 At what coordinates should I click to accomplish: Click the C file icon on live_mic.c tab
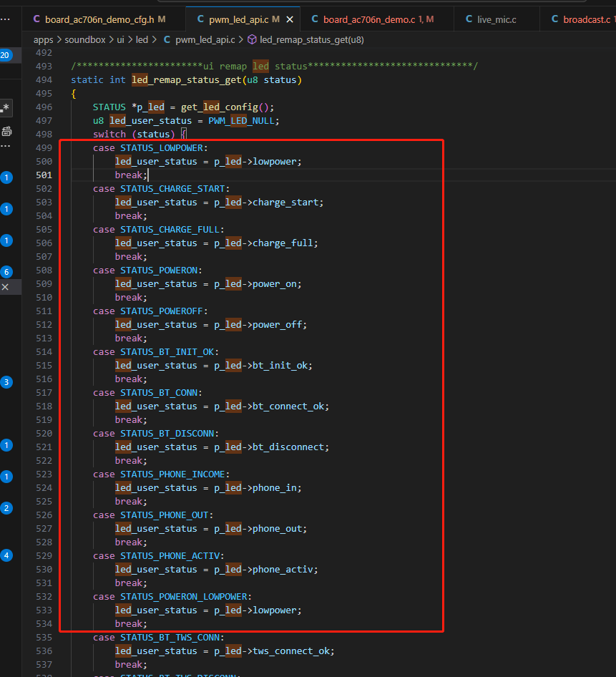tap(469, 19)
